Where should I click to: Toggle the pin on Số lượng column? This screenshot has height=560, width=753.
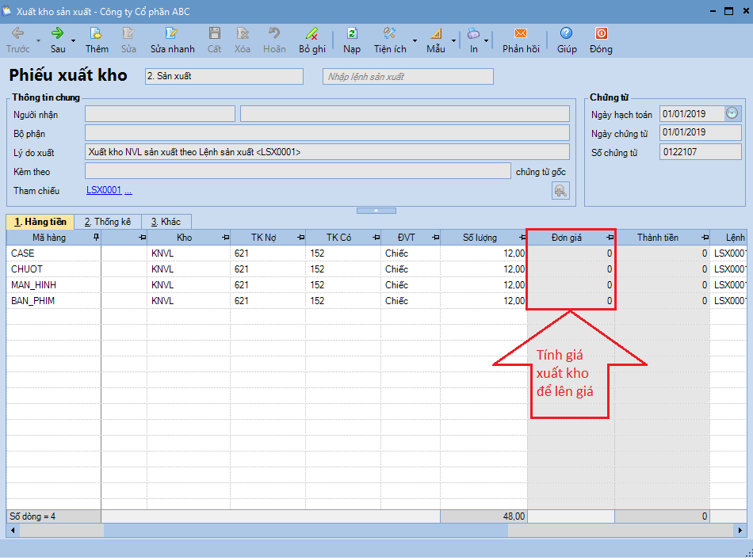pyautogui.click(x=523, y=238)
